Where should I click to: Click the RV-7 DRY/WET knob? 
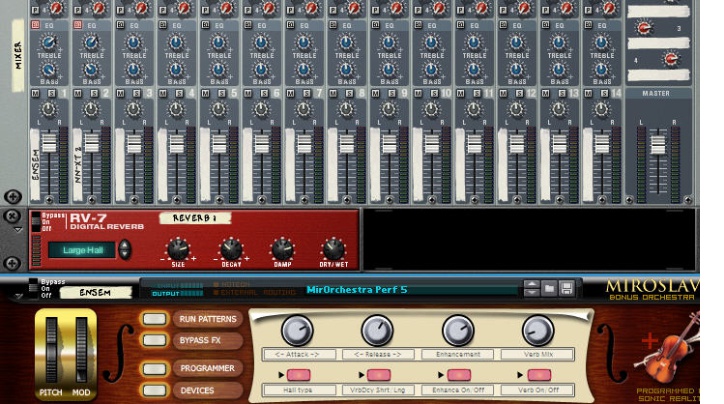coord(333,249)
